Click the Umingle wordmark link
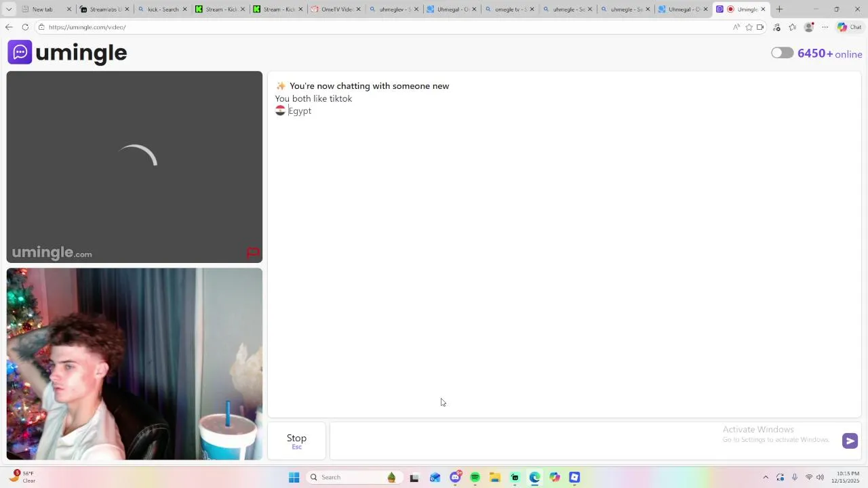Viewport: 868px width, 488px height. (81, 53)
